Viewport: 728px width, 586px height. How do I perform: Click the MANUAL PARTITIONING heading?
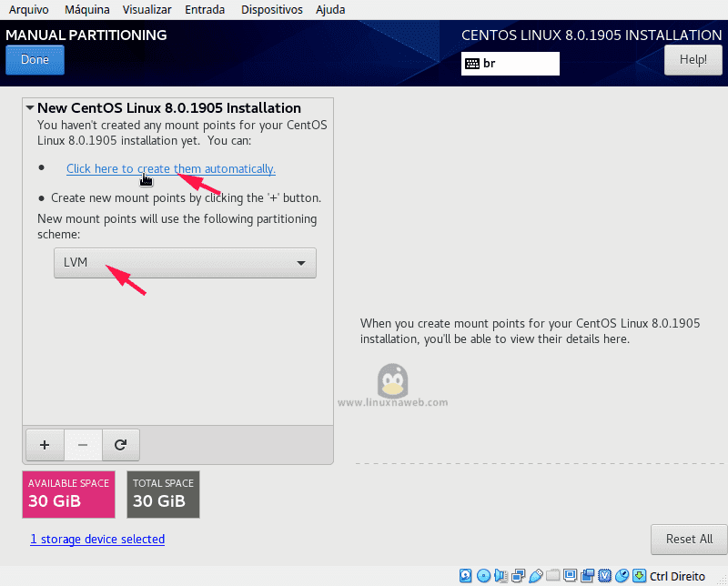click(x=86, y=35)
